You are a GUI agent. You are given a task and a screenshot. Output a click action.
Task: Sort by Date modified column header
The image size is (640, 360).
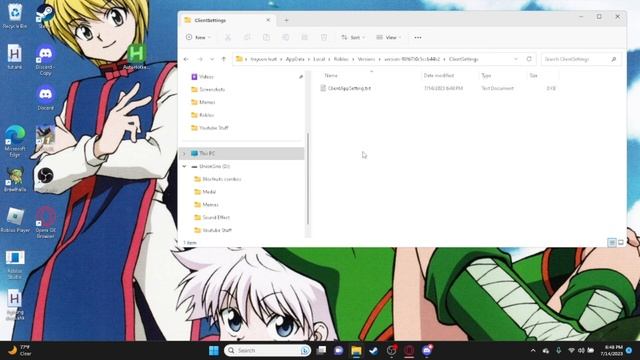(439, 76)
